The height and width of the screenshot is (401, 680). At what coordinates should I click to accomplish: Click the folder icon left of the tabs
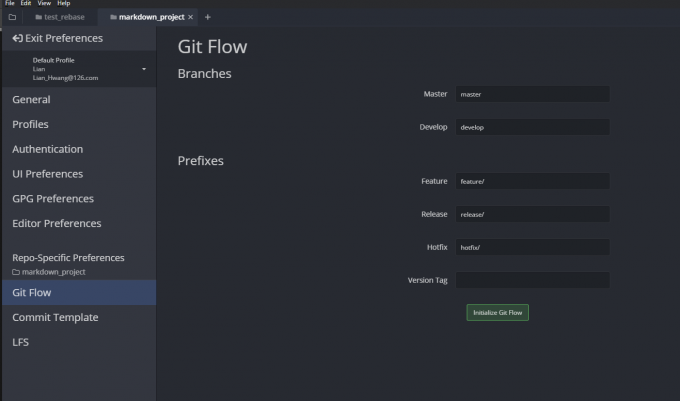click(12, 17)
